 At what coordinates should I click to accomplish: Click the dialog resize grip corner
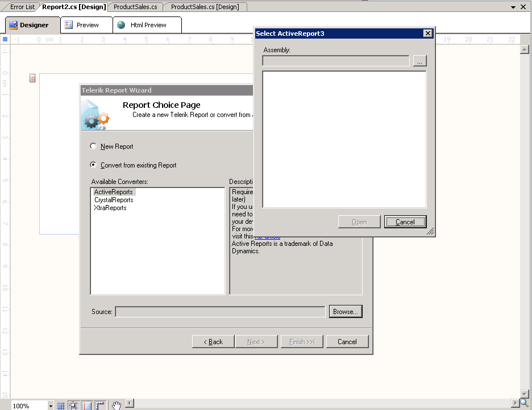pyautogui.click(x=430, y=232)
